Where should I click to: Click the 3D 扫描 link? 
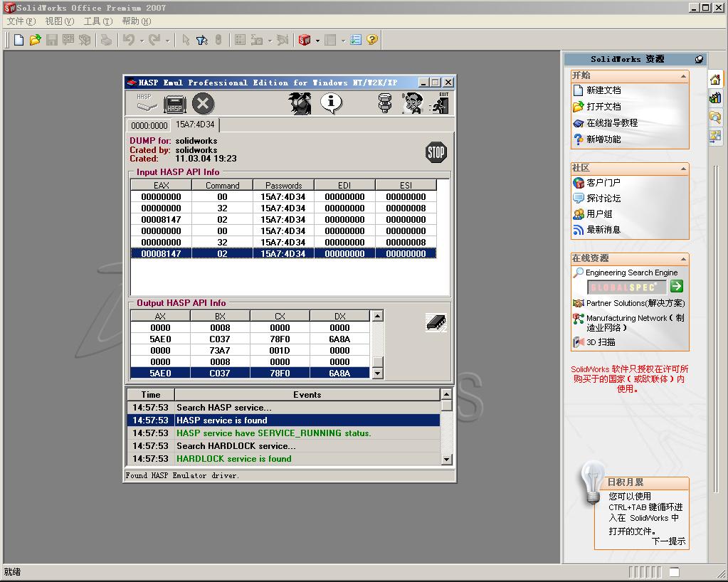coord(601,342)
